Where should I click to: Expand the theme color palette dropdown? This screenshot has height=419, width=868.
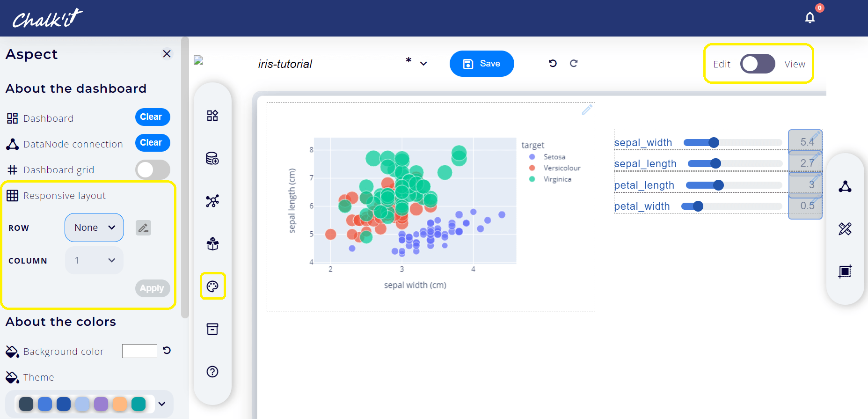click(x=162, y=404)
